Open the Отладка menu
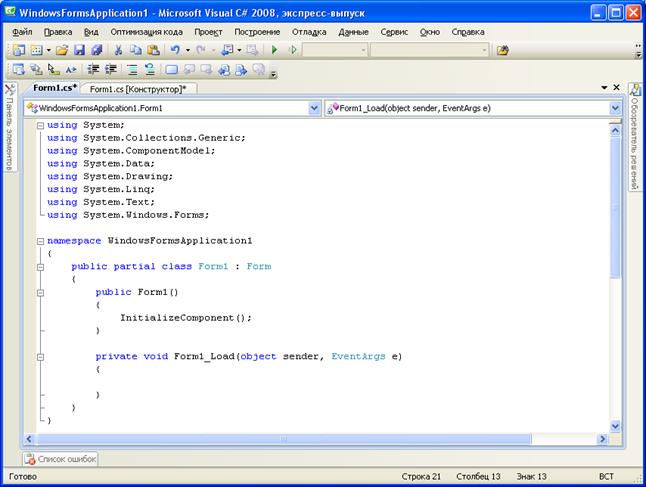The width and height of the screenshot is (646, 487). point(309,32)
